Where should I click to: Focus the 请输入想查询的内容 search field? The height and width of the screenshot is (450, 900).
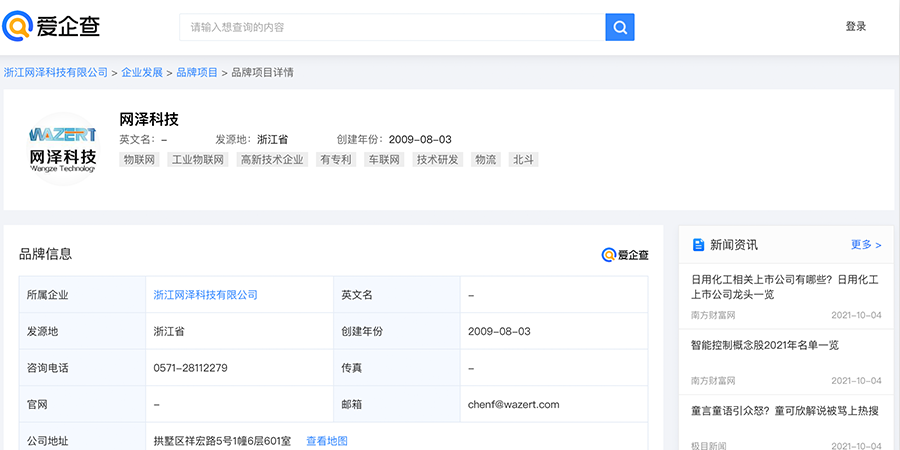[x=393, y=27]
